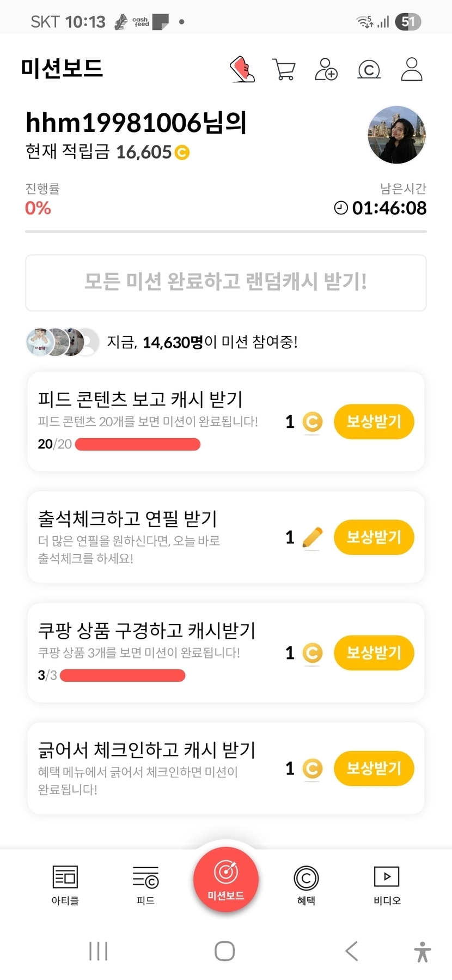The image size is (452, 980).
Task: Tap the red sneaker step-counter icon
Action: point(242,69)
